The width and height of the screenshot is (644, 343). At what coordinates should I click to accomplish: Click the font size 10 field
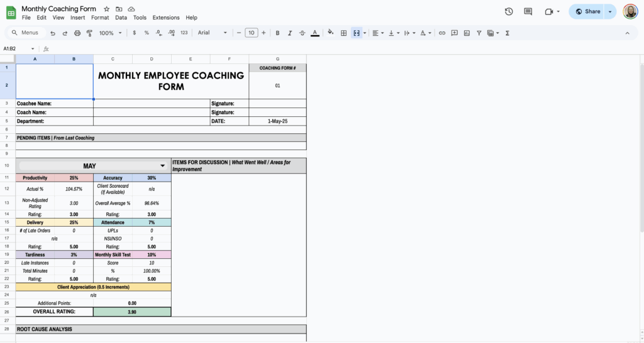click(x=252, y=33)
